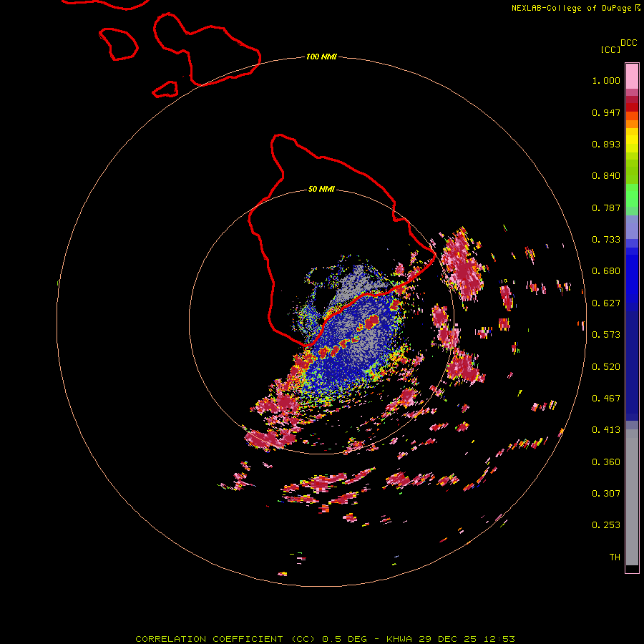Select the 0.307 legend value

click(x=606, y=494)
